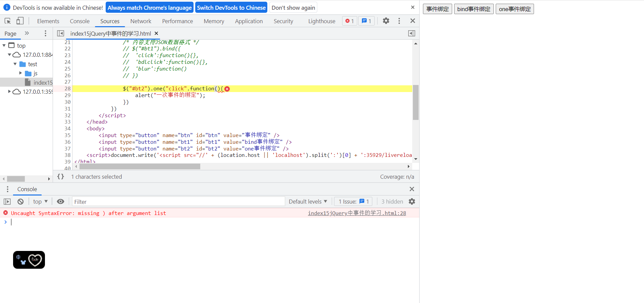Click line number 28 in gutter

click(67, 89)
